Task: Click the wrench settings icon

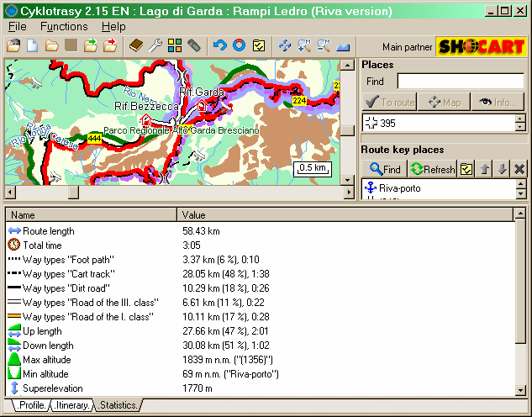Action: pyautogui.click(x=155, y=45)
